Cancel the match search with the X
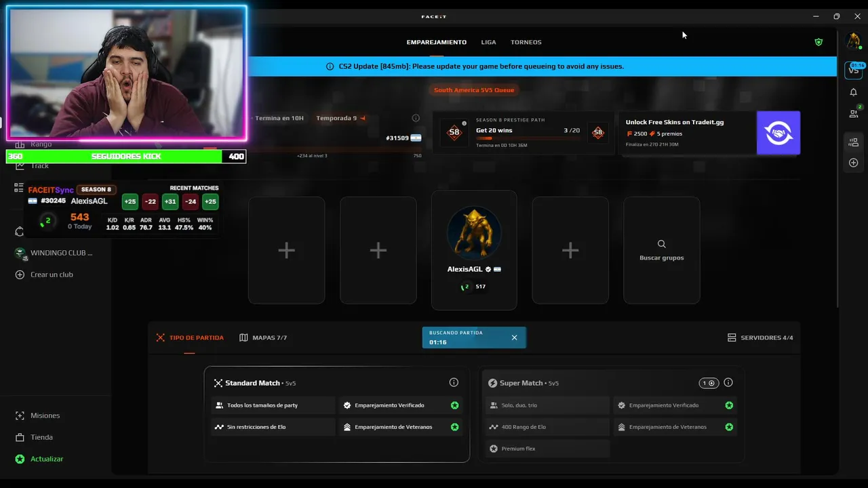Image resolution: width=868 pixels, height=488 pixels. tap(514, 338)
